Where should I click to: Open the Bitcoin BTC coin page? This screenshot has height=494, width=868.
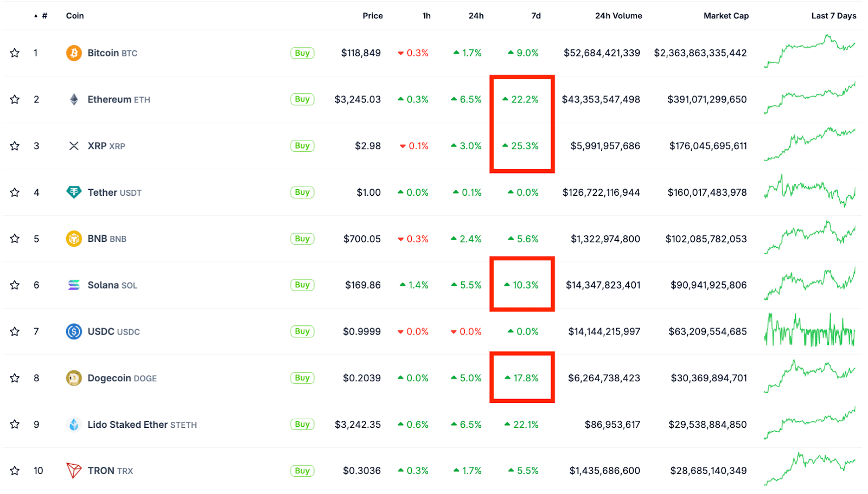click(112, 53)
